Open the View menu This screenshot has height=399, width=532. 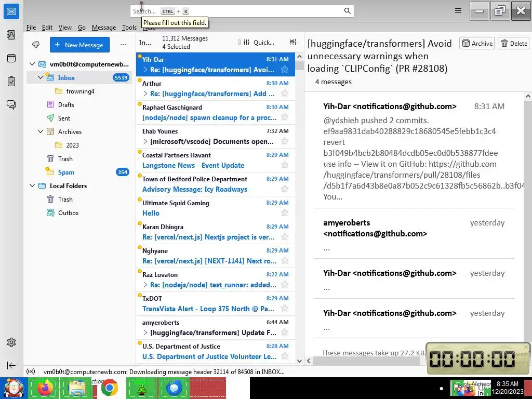pos(65,28)
